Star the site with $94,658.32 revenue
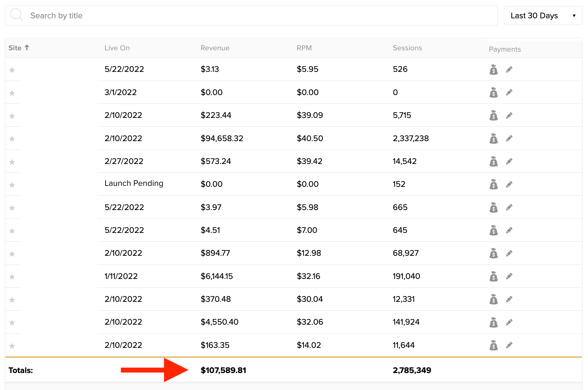Screen dimensions: 588x390 (12, 139)
